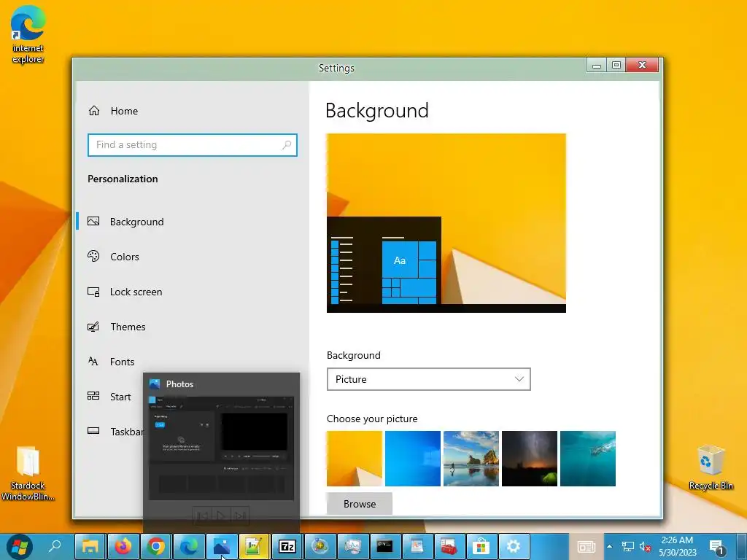This screenshot has height=560, width=747.
Task: Open Microsoft Edge from the taskbar
Action: pos(189,546)
